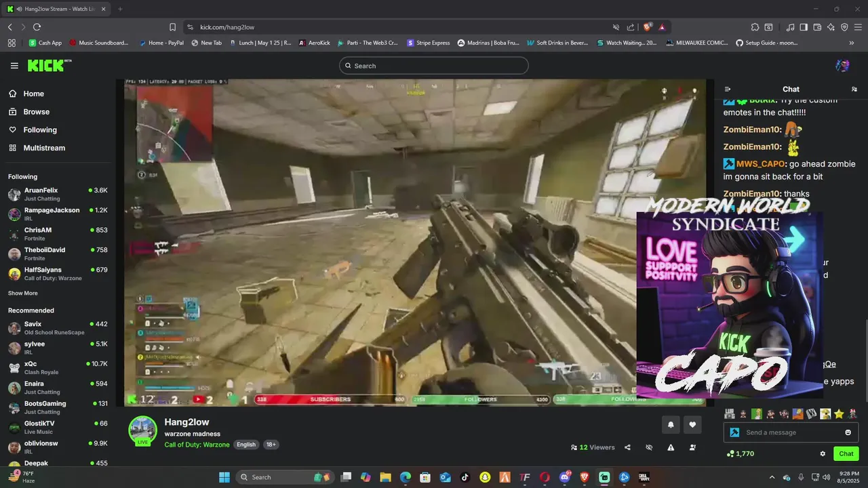
Task: Open Savix's recommended channel
Action: pyautogui.click(x=58, y=328)
